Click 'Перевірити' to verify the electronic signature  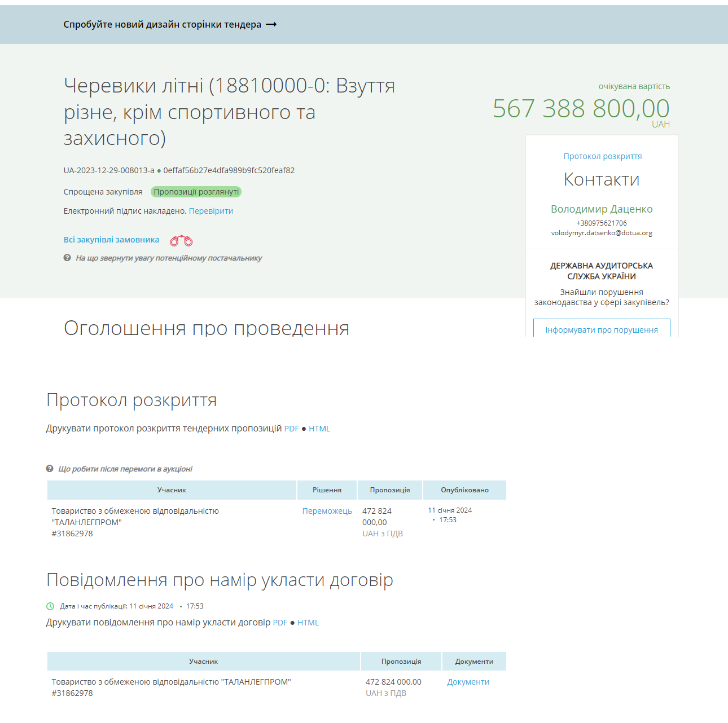211,211
